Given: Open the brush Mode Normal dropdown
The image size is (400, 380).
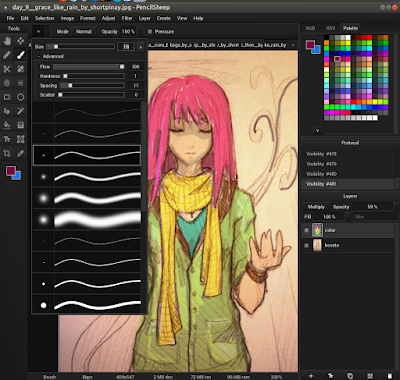Looking at the screenshot, I should (x=84, y=32).
